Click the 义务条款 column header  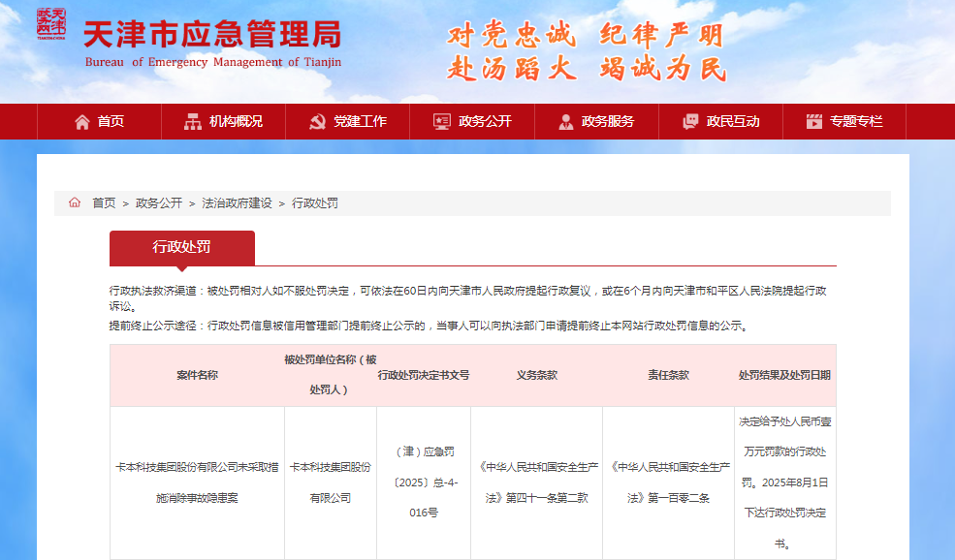pyautogui.click(x=536, y=376)
